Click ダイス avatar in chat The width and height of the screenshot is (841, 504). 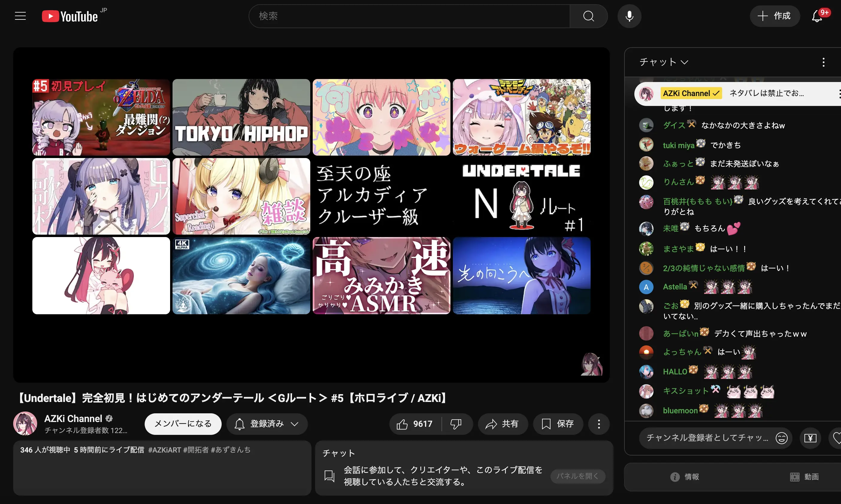(646, 125)
